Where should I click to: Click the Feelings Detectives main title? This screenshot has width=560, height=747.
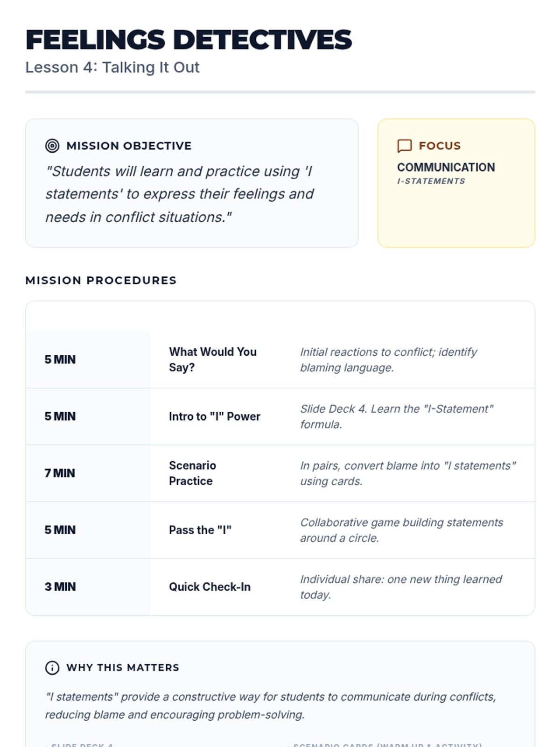(189, 40)
